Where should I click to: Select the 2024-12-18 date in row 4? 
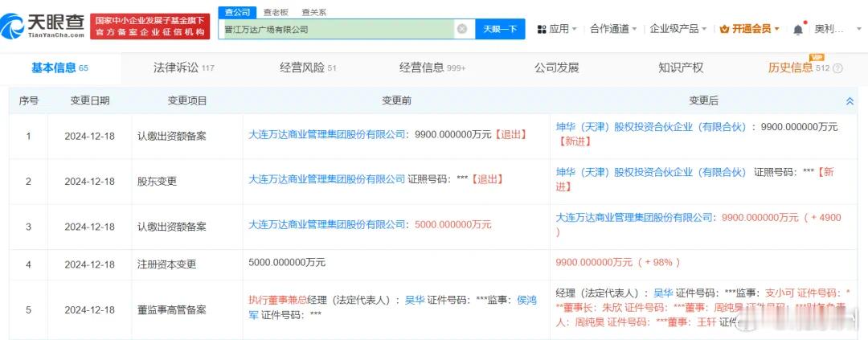click(x=90, y=264)
